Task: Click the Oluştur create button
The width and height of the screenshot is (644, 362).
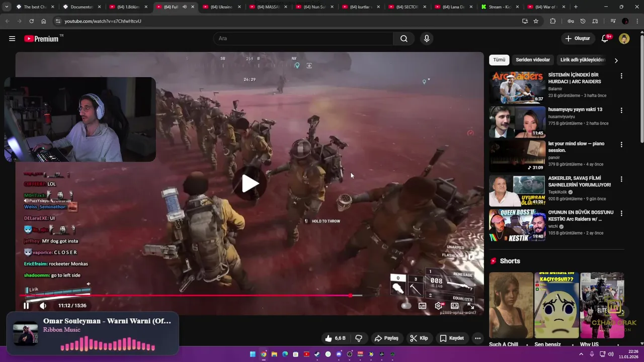Action: pos(577,39)
